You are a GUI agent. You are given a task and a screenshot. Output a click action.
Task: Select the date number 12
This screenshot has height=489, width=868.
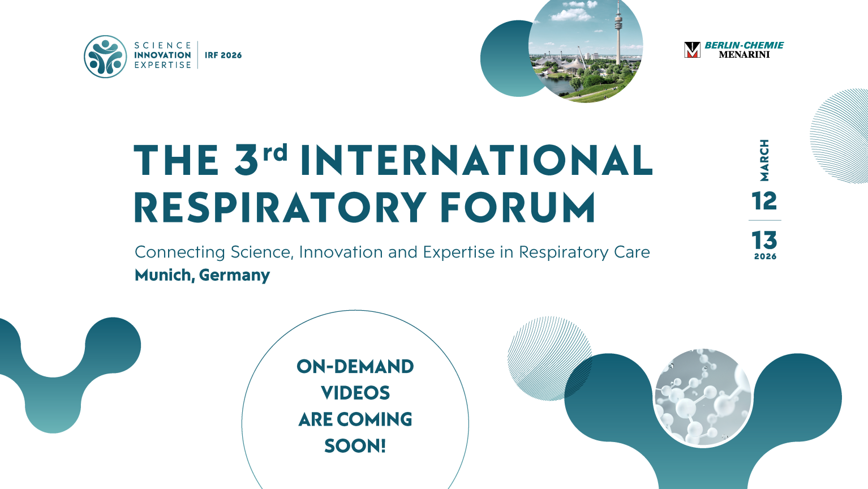pyautogui.click(x=764, y=201)
